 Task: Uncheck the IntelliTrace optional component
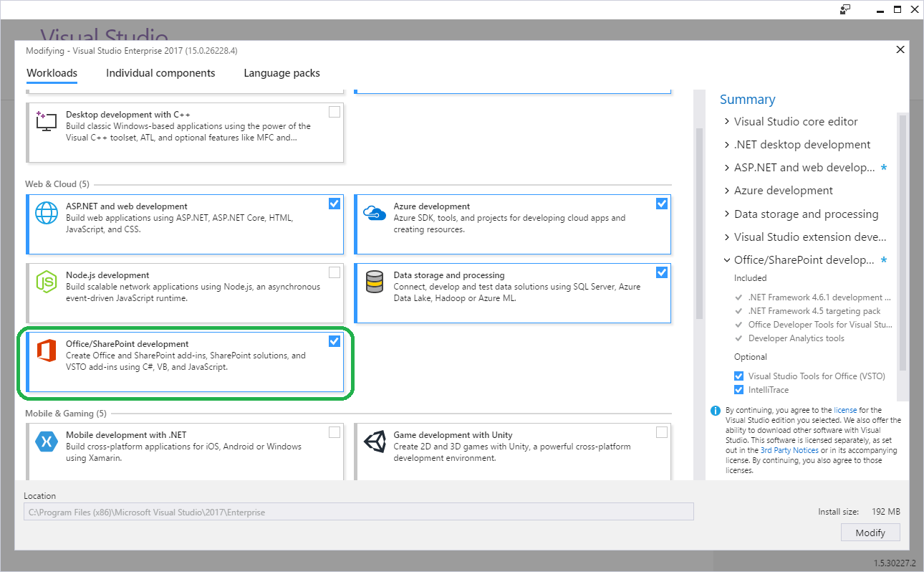pyautogui.click(x=738, y=389)
